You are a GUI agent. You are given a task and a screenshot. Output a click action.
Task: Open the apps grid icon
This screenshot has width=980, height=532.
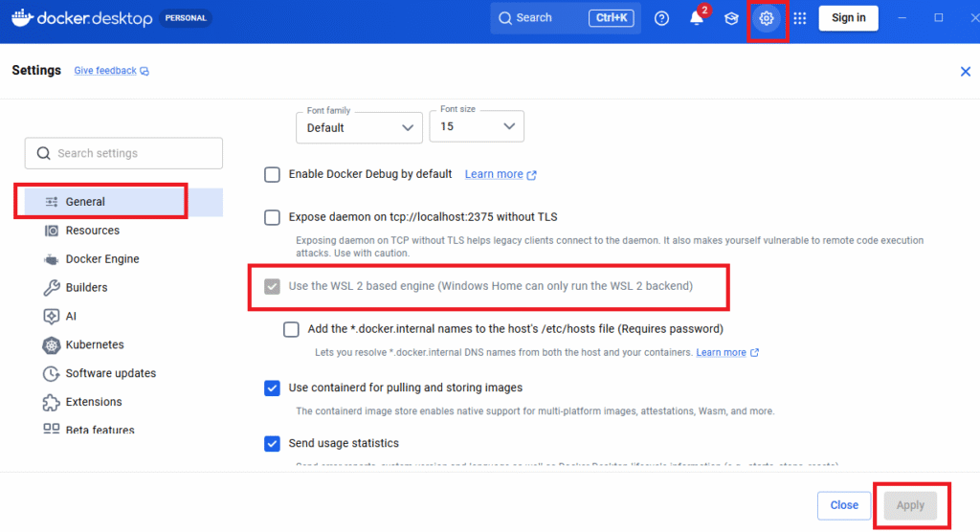click(x=800, y=18)
